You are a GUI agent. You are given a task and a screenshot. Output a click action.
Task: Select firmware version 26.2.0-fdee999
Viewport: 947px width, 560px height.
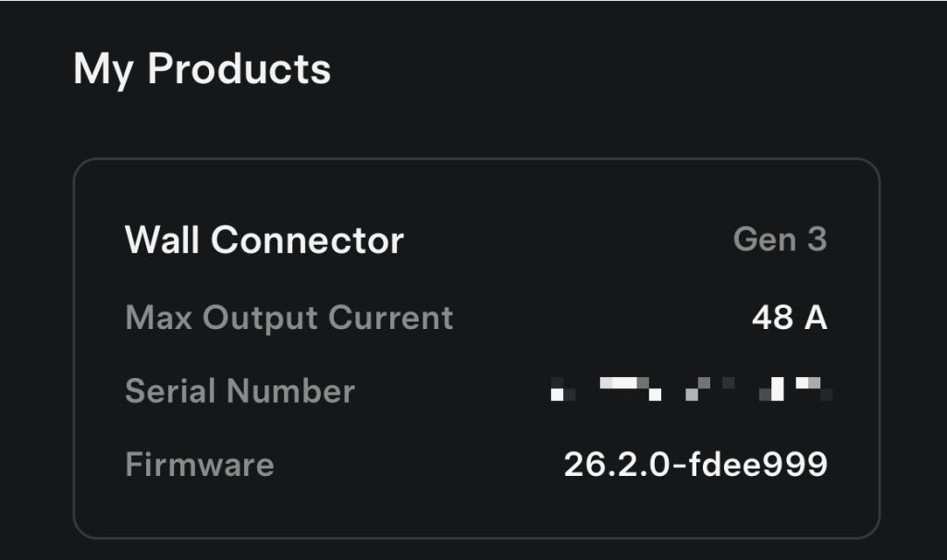pyautogui.click(x=695, y=464)
